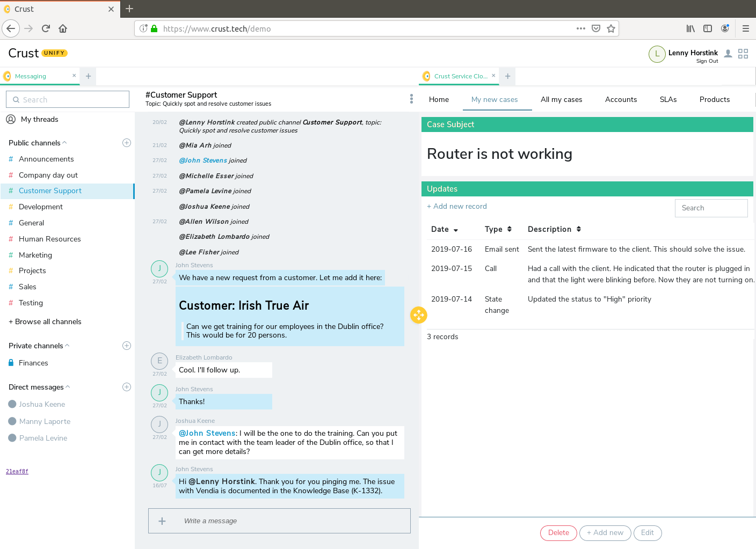Collapse the Private channels section
Screen dimensions: 756x549
pos(67,346)
